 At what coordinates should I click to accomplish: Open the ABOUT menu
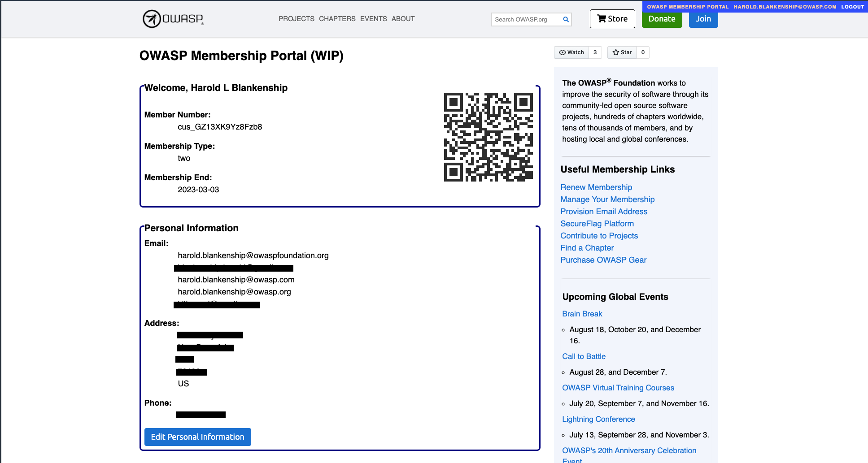[x=403, y=19]
